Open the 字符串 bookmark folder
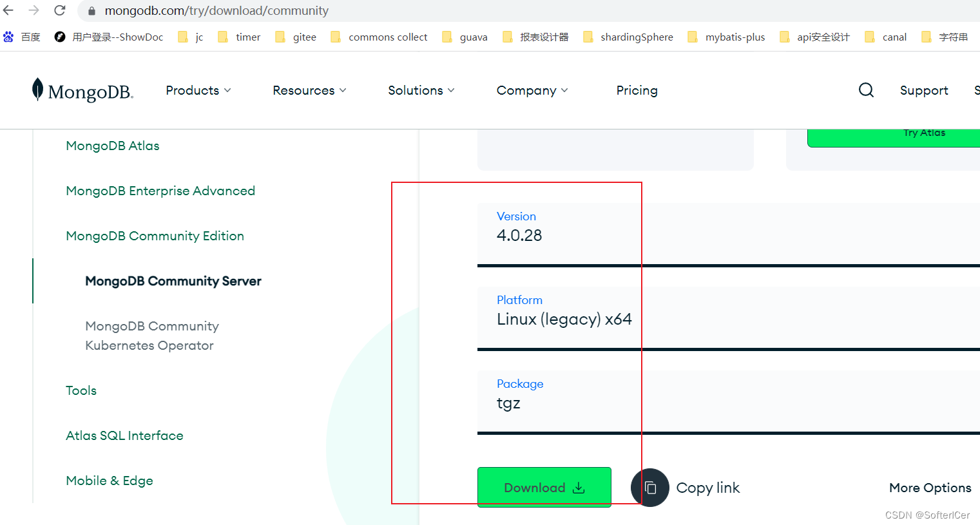 point(945,37)
